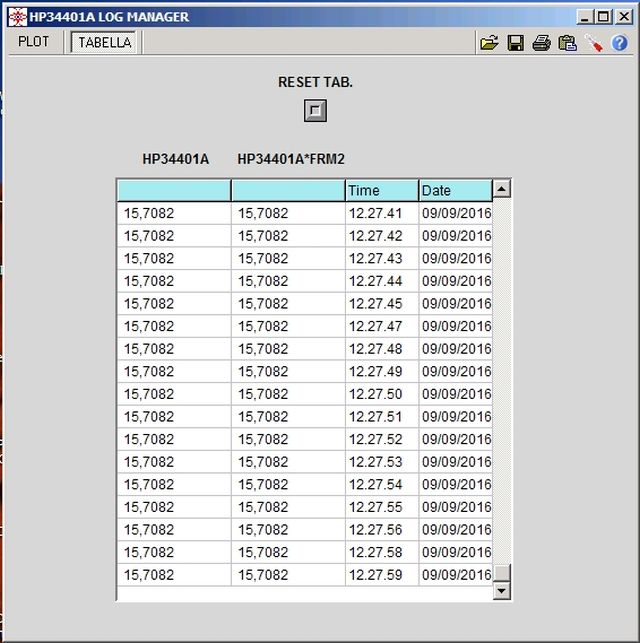This screenshot has height=643, width=640.
Task: Click the table's vertical scrollbar thumb
Action: pyautogui.click(x=502, y=572)
